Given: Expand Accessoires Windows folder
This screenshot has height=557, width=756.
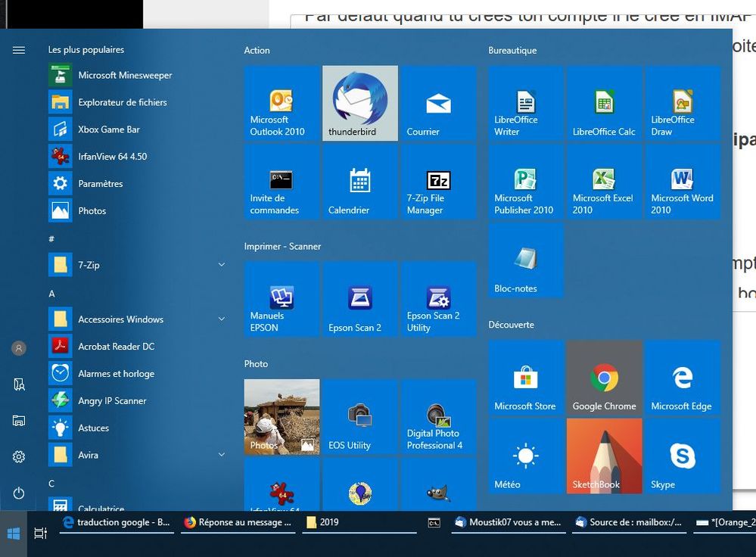Looking at the screenshot, I should click(221, 319).
